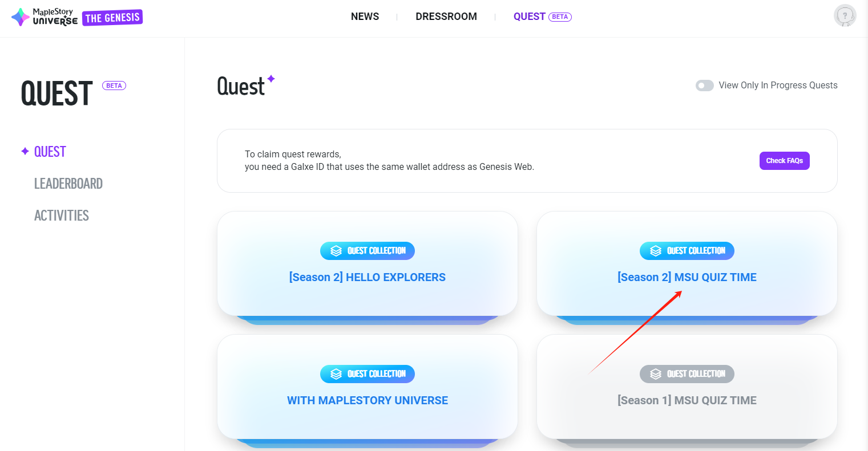The width and height of the screenshot is (868, 451).
Task: Click THE GENESIS purple badge
Action: point(112,18)
